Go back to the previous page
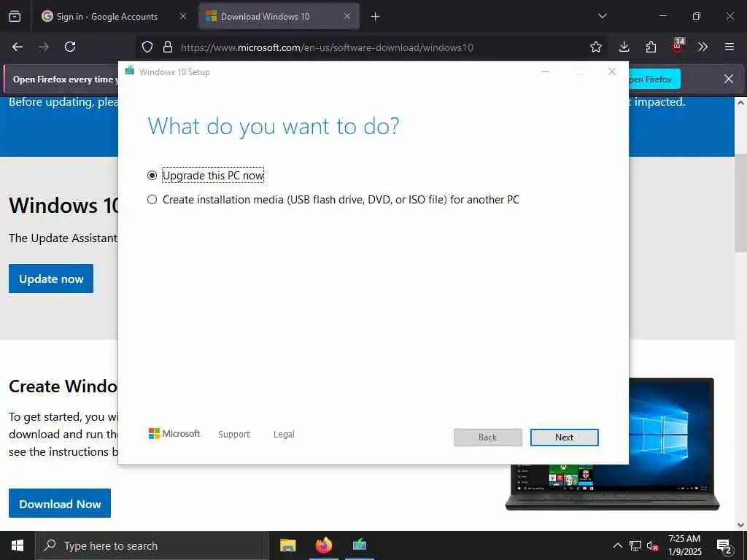This screenshot has width=747, height=560. (x=18, y=47)
